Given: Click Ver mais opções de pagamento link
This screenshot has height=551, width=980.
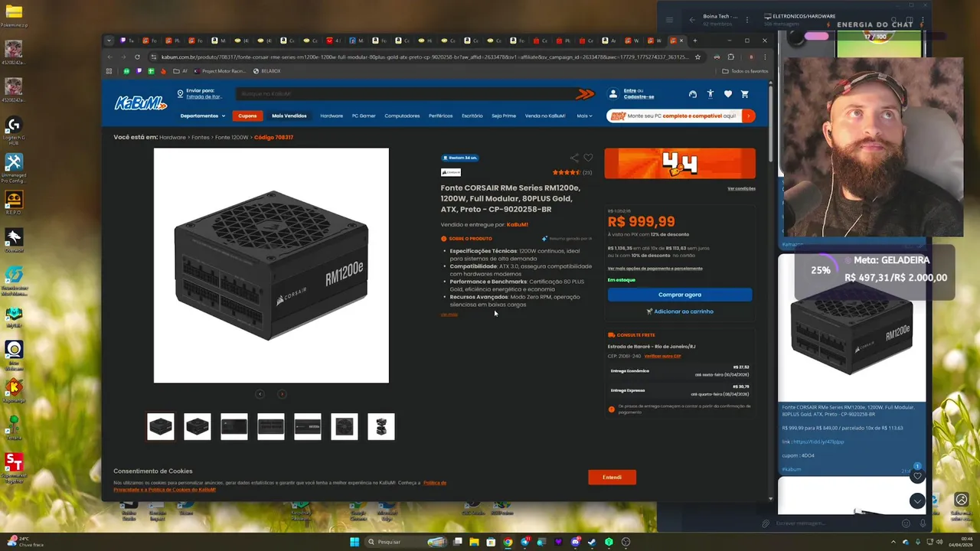Looking at the screenshot, I should point(655,269).
